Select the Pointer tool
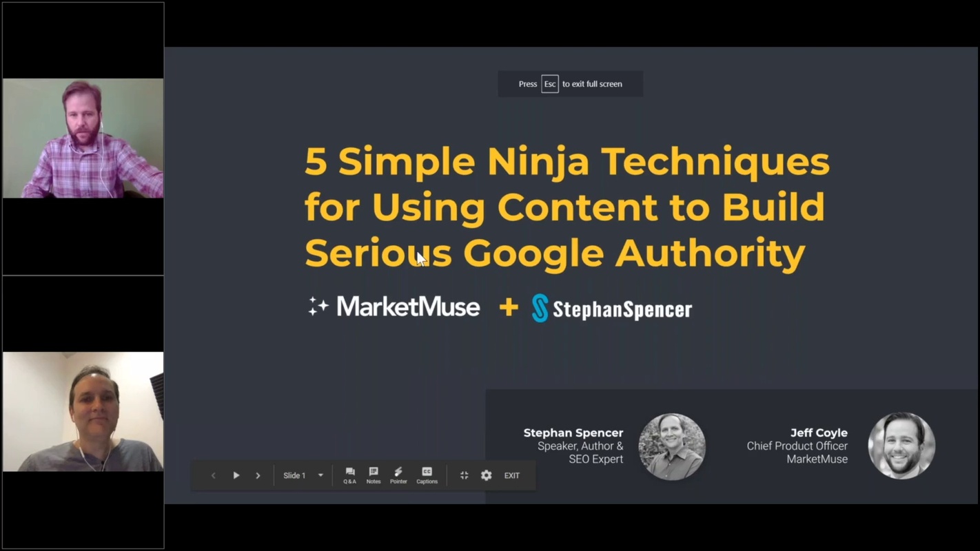 pos(398,475)
